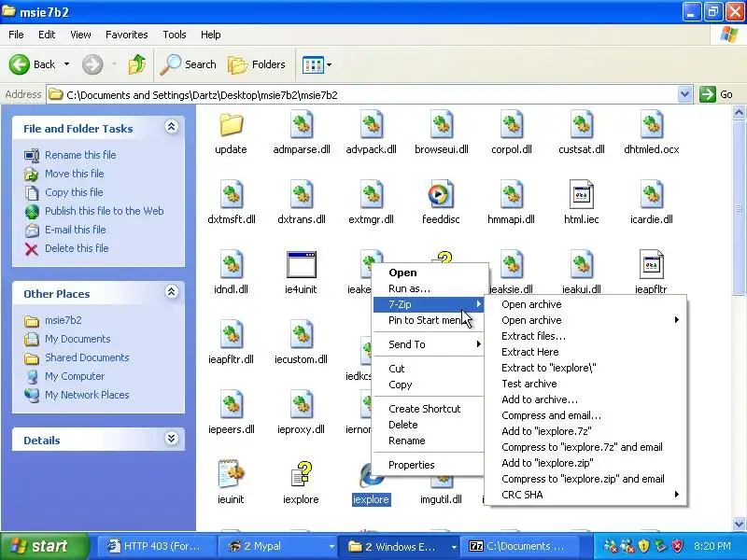Screen dimensions: 747x560
Task: Select the icardie.dll file icon
Action: [651, 195]
